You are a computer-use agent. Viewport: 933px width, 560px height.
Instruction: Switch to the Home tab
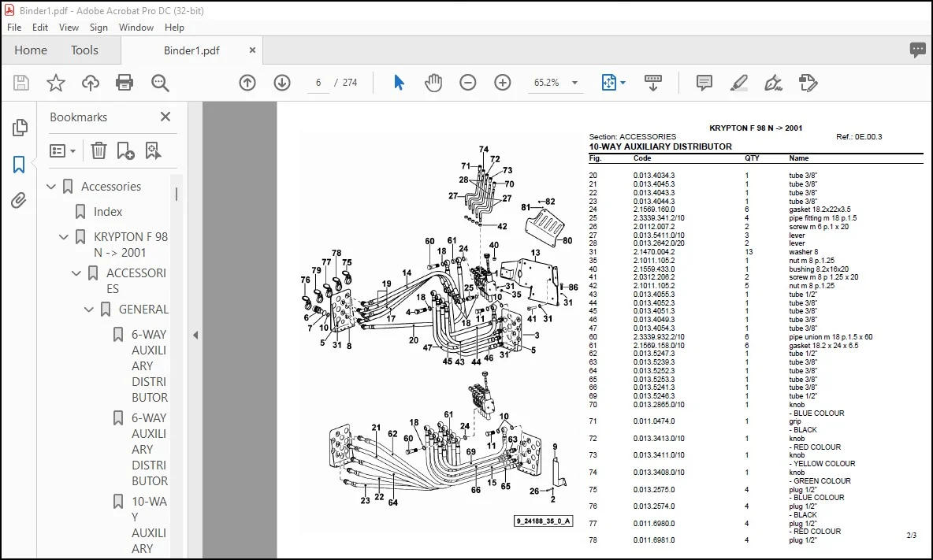(x=31, y=50)
